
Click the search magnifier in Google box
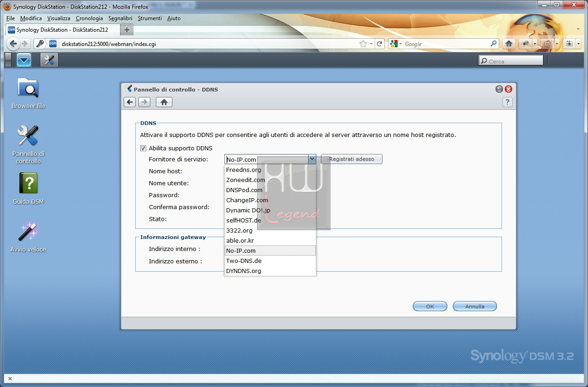point(494,44)
